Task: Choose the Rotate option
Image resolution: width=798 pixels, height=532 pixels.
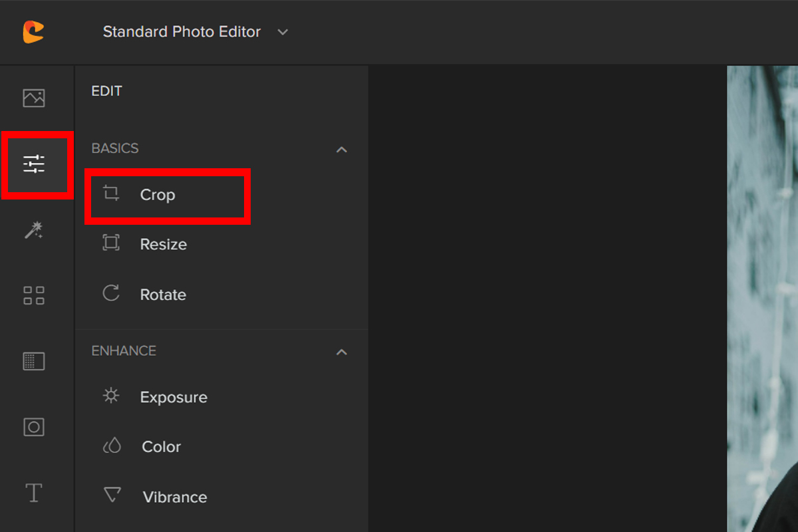Action: (x=163, y=295)
